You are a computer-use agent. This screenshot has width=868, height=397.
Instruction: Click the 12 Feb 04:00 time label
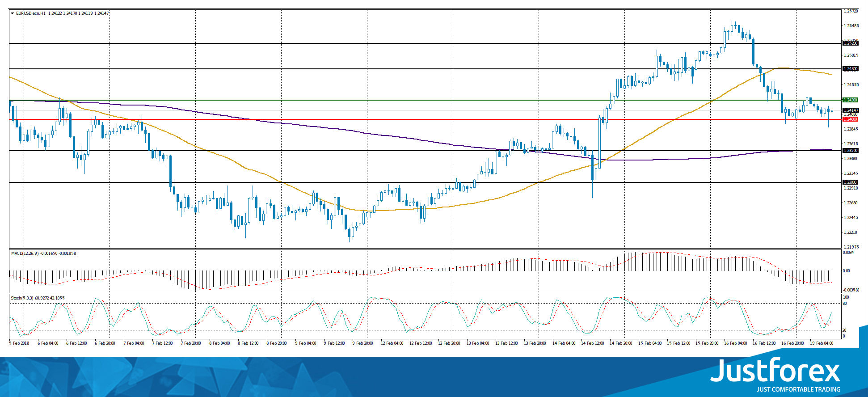[392, 343]
